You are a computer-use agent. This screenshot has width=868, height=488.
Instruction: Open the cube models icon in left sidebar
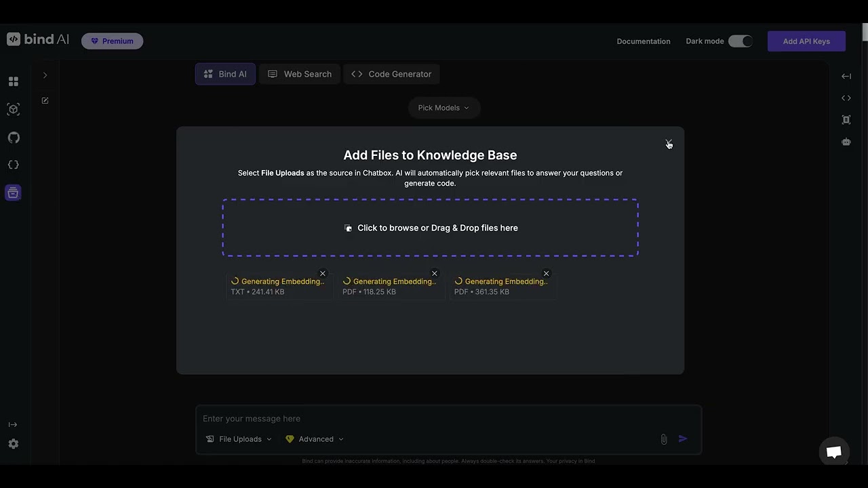click(x=14, y=109)
